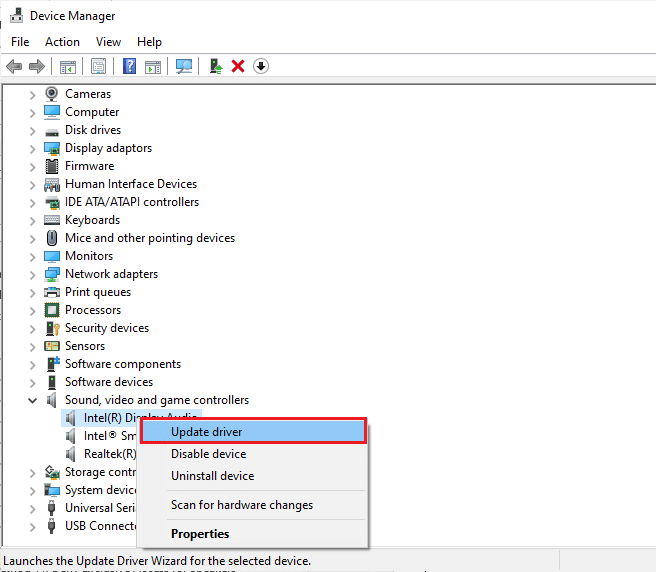The image size is (656, 572).
Task: Choose Properties from the context menu
Action: coord(254,534)
